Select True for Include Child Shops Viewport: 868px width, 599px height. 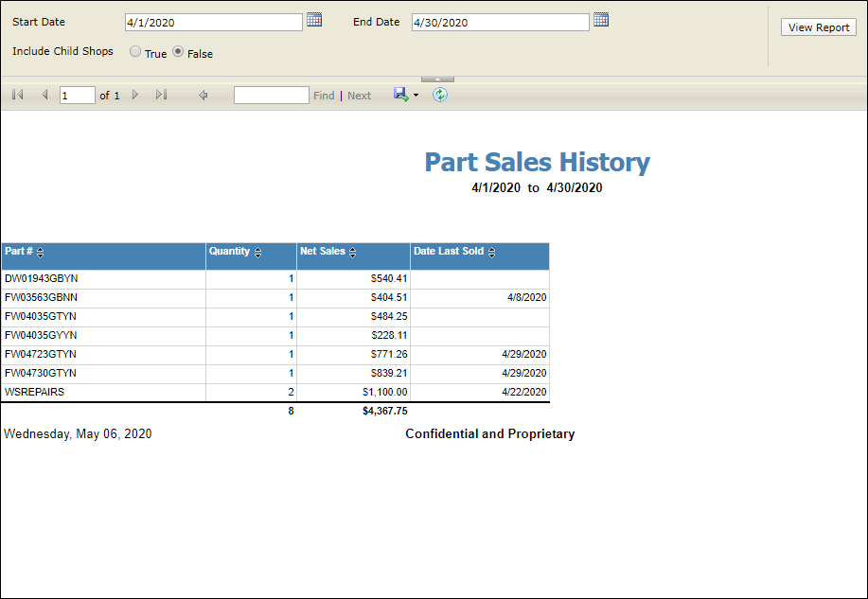pos(135,51)
